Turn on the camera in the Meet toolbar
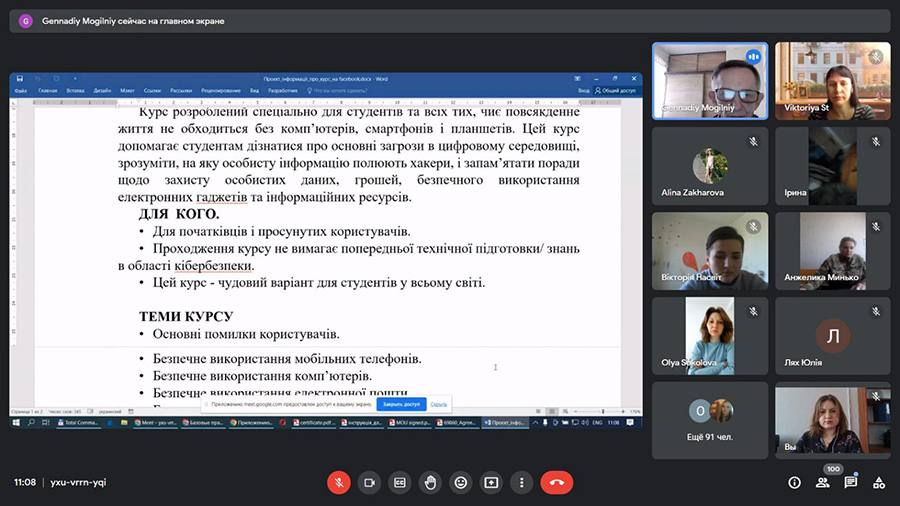900x506 pixels. tap(369, 482)
